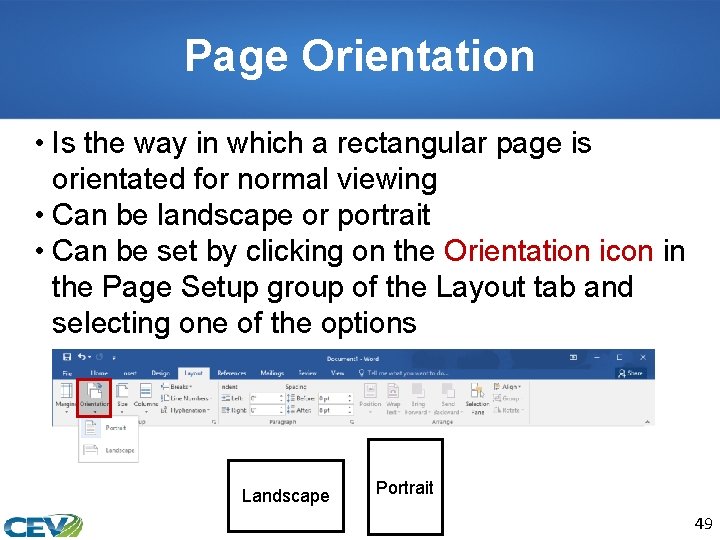Screen dimensions: 720x540
Task: Select the Layout tab
Action: (193, 373)
